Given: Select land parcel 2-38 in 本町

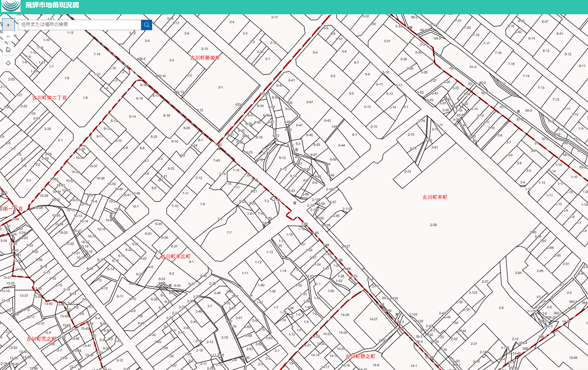Looking at the screenshot, I should click(433, 225).
